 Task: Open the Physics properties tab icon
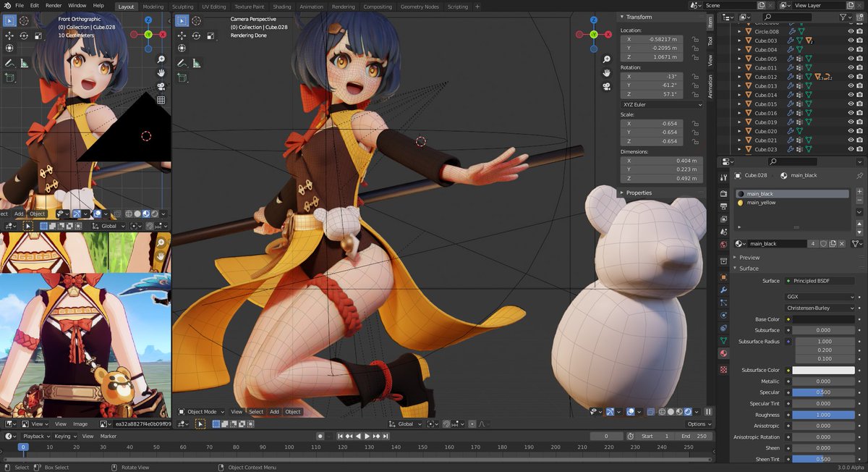(723, 315)
